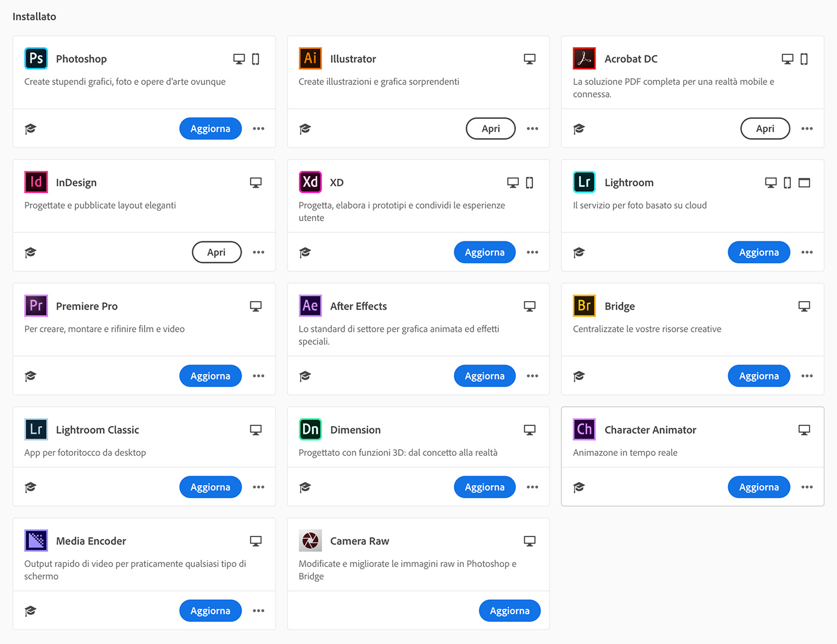Click the Acrobat DC app icon
Viewport: 837px width, 644px height.
pos(584,59)
